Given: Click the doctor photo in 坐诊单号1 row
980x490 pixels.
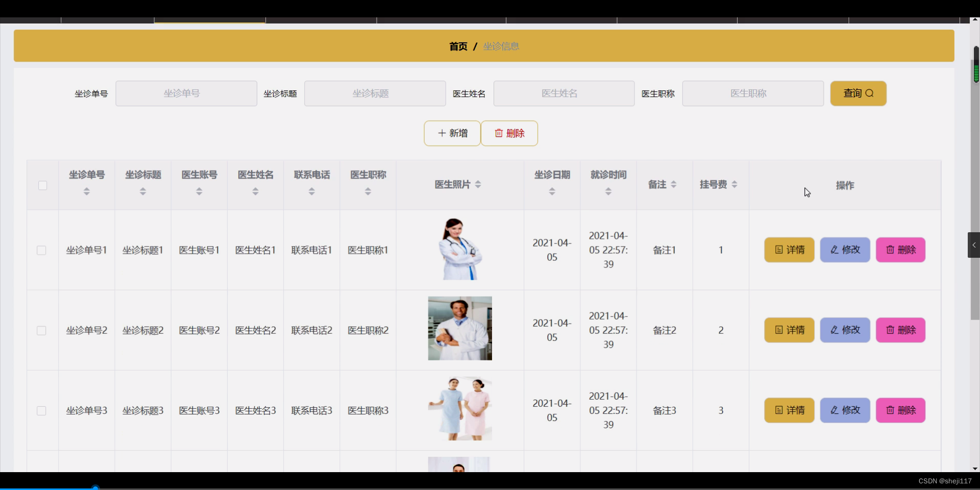Looking at the screenshot, I should 460,249.
